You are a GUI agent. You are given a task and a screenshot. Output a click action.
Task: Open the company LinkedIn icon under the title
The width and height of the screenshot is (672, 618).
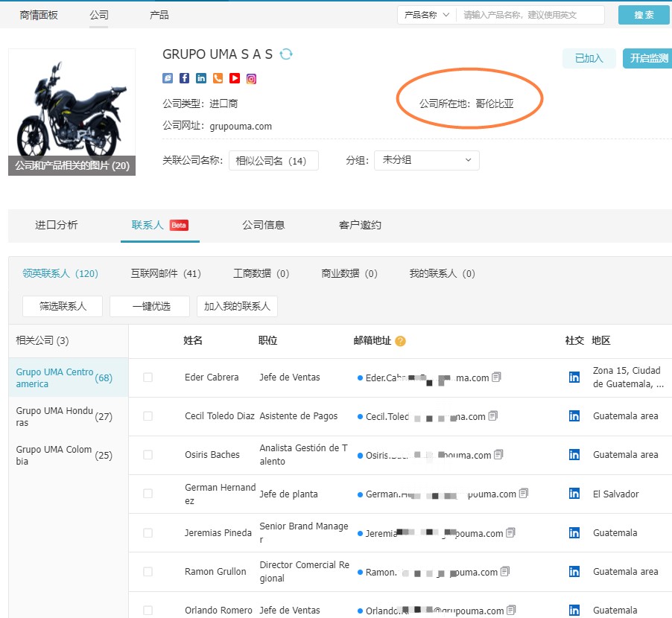point(201,78)
